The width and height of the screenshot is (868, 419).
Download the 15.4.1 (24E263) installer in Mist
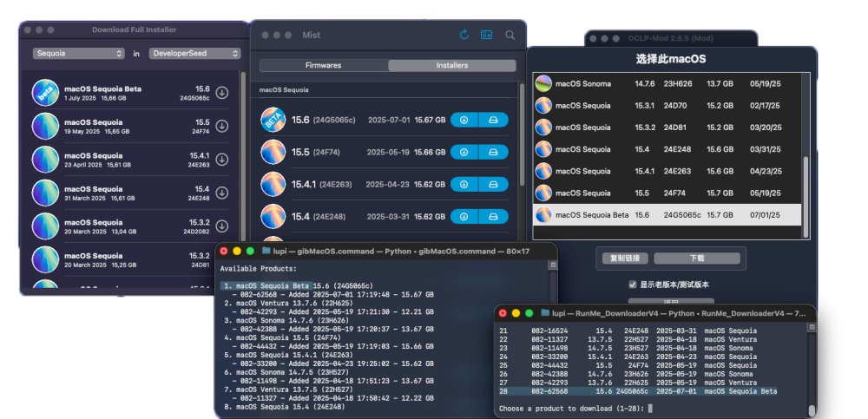(464, 184)
